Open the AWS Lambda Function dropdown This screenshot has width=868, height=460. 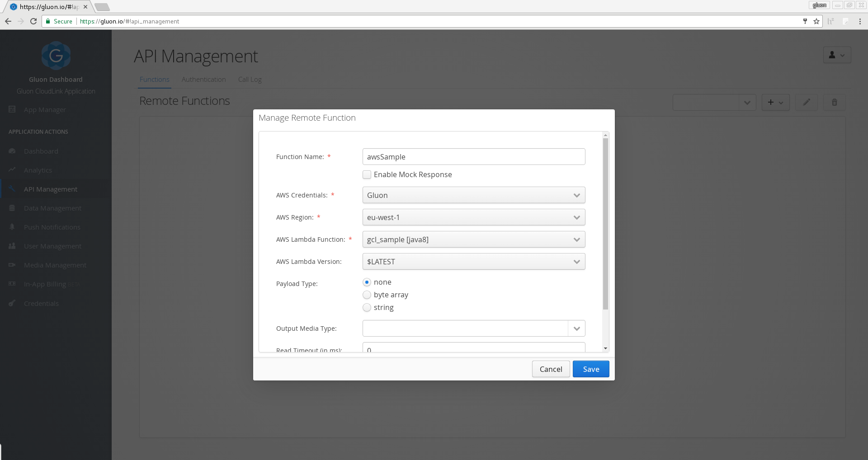[x=474, y=239]
